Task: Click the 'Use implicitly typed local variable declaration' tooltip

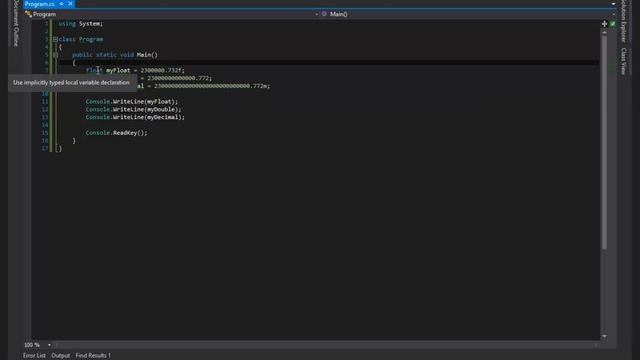Action: tap(71, 82)
